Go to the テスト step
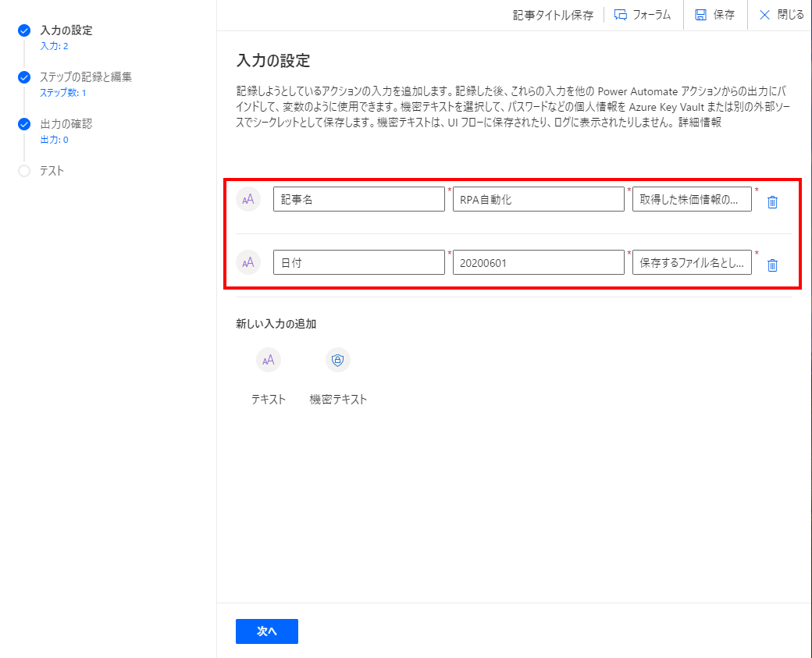 click(x=52, y=171)
